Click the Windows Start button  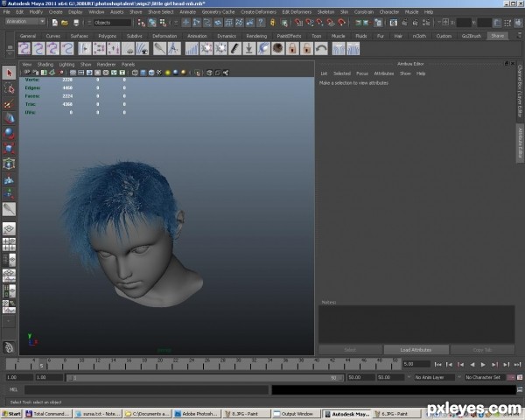coord(11,414)
